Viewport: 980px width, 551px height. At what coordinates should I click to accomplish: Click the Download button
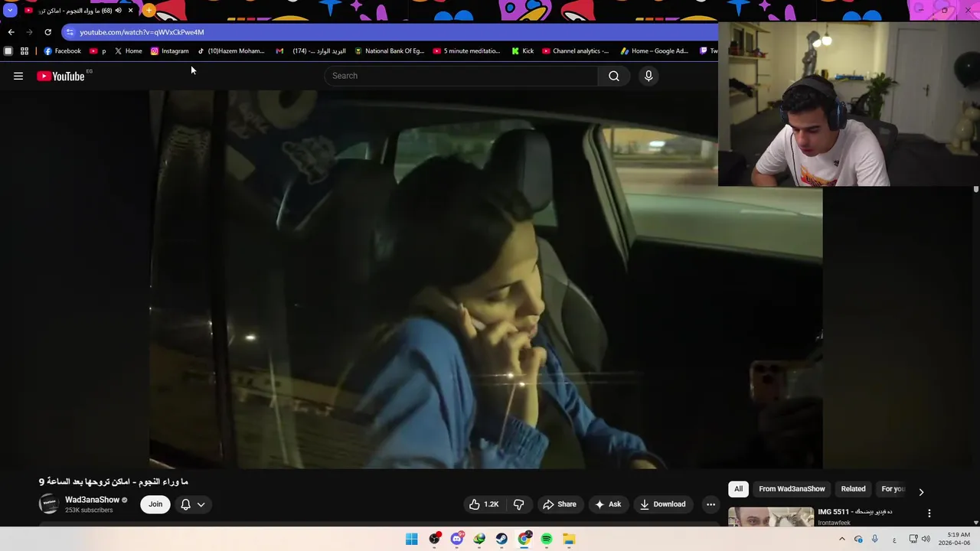click(663, 504)
